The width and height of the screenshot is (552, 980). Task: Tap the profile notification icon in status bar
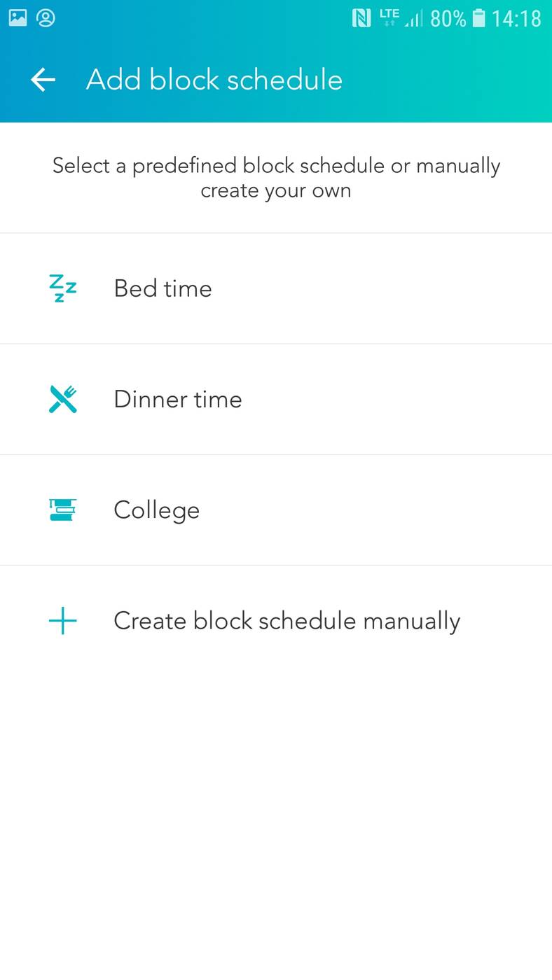click(46, 18)
